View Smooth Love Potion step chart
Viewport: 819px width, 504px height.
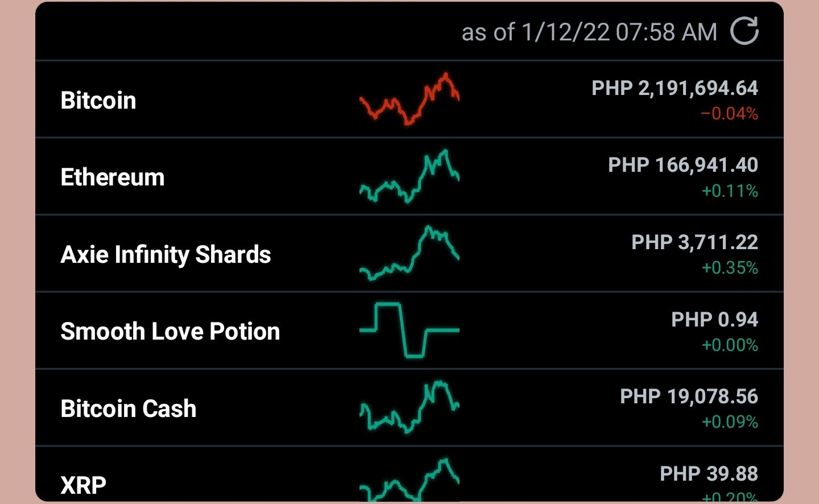coord(409,330)
